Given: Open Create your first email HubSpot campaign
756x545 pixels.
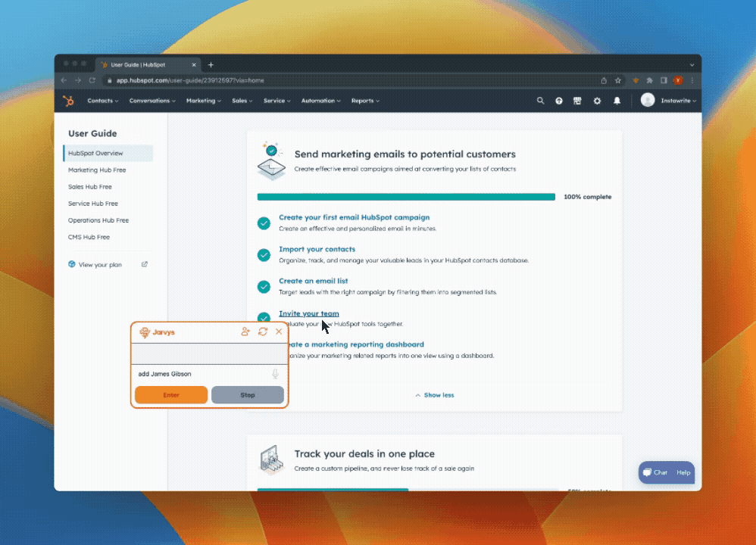Looking at the screenshot, I should [x=355, y=217].
